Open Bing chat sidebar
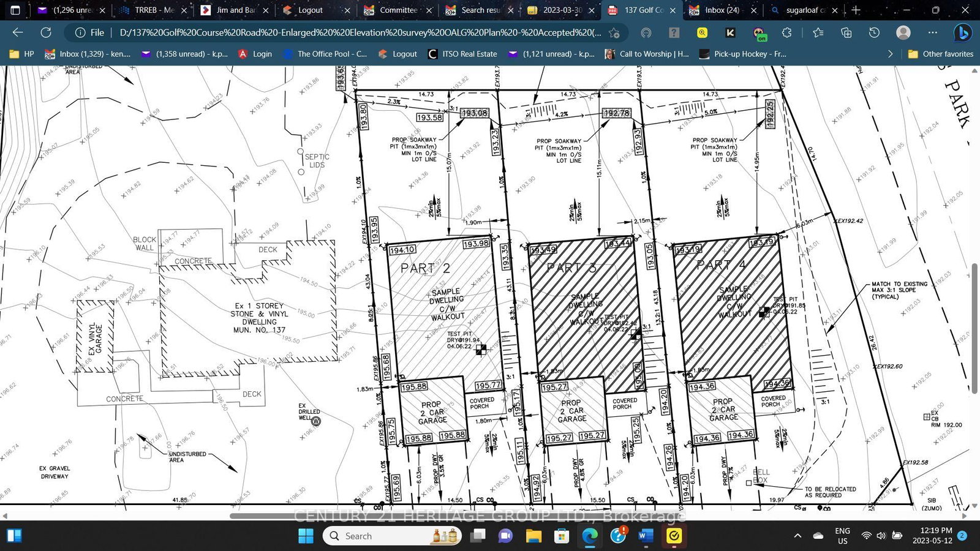Screen dimensions: 980x551 963,32
